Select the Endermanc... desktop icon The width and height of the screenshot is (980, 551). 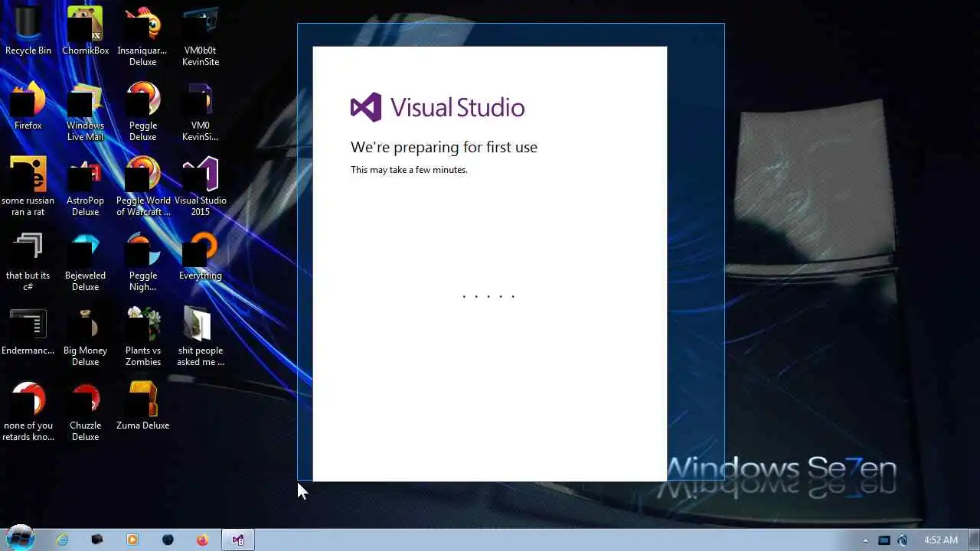[28, 331]
